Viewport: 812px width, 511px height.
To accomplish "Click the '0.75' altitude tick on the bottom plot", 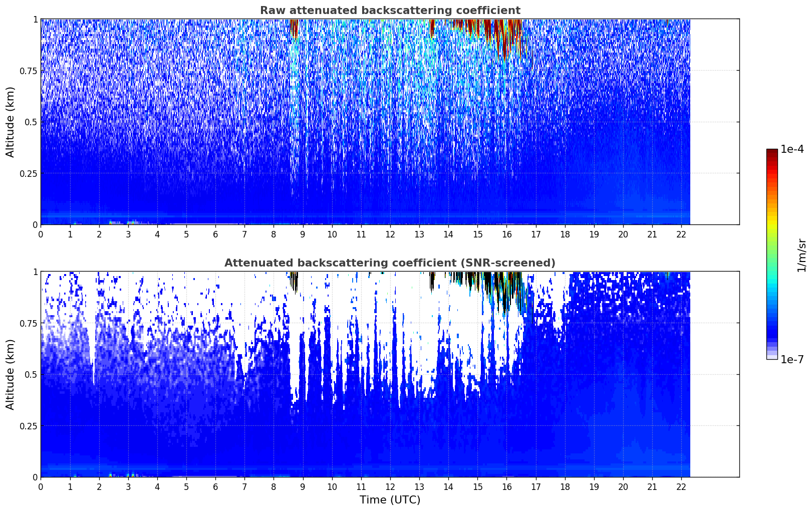I will click(29, 323).
